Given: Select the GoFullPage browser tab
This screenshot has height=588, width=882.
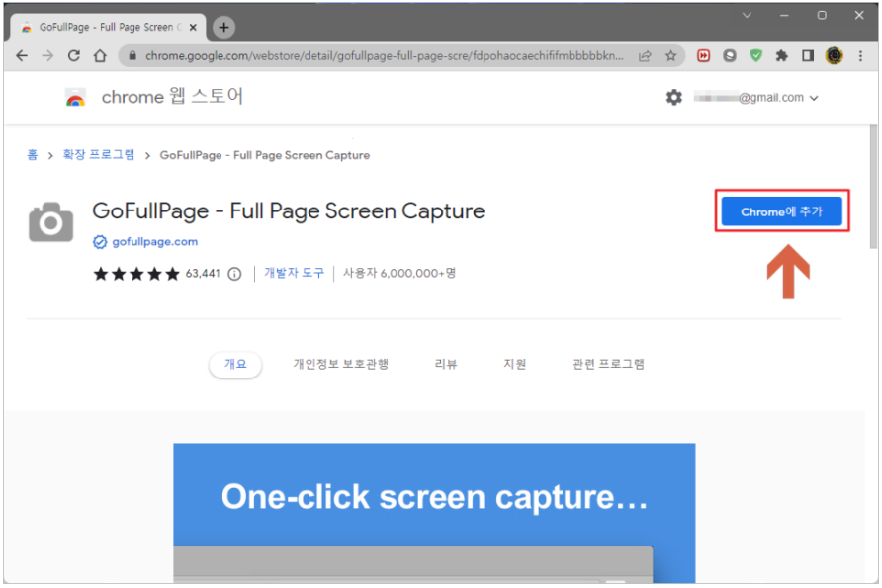Looking at the screenshot, I should tap(108, 27).
